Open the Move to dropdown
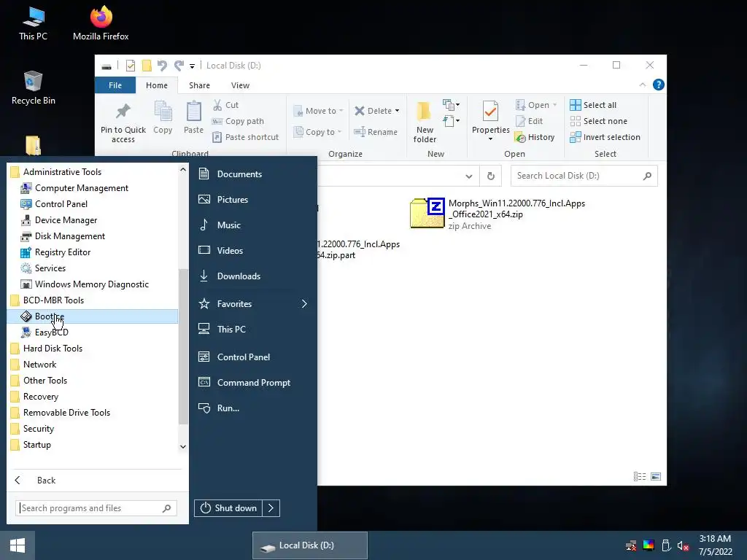Viewport: 747px width, 560px height. [318, 111]
